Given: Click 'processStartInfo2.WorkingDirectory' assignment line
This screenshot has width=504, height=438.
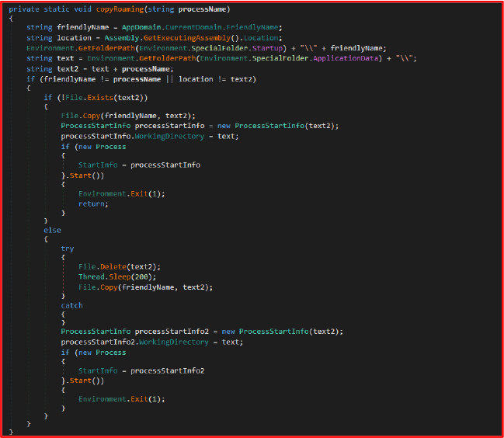Looking at the screenshot, I should 152,342.
